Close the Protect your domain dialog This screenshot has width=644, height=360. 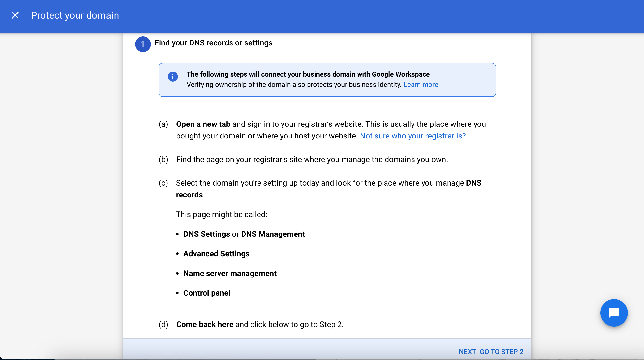click(15, 15)
